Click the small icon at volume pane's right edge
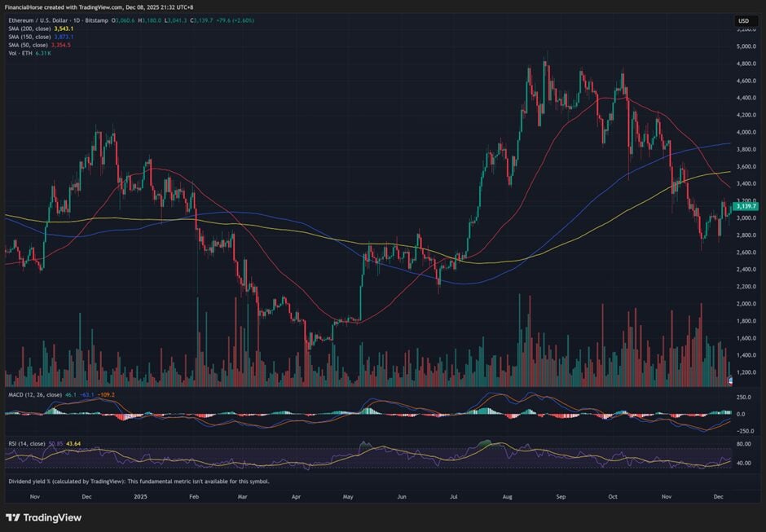The height and width of the screenshot is (532, 766). coord(730,381)
